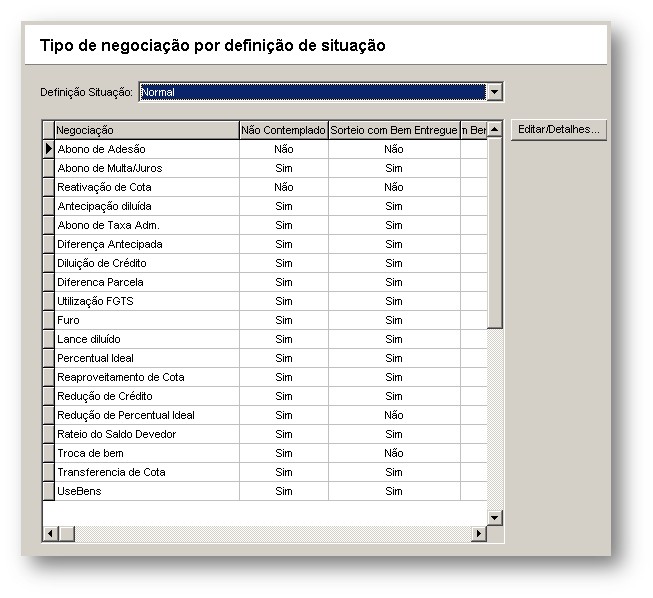Select the Troca de bem row
The width and height of the screenshot is (653, 598).
tap(265, 453)
